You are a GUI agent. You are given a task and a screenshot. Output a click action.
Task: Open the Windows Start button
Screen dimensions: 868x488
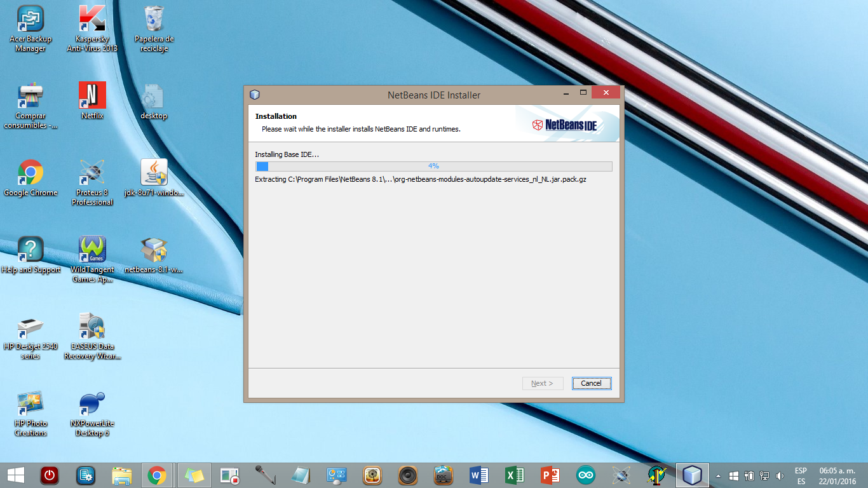(16, 475)
